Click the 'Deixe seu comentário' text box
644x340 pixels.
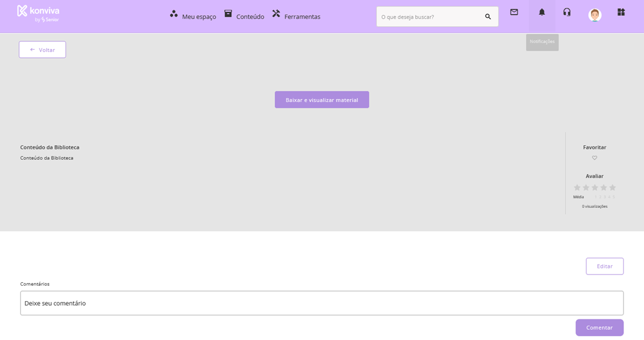click(x=322, y=303)
